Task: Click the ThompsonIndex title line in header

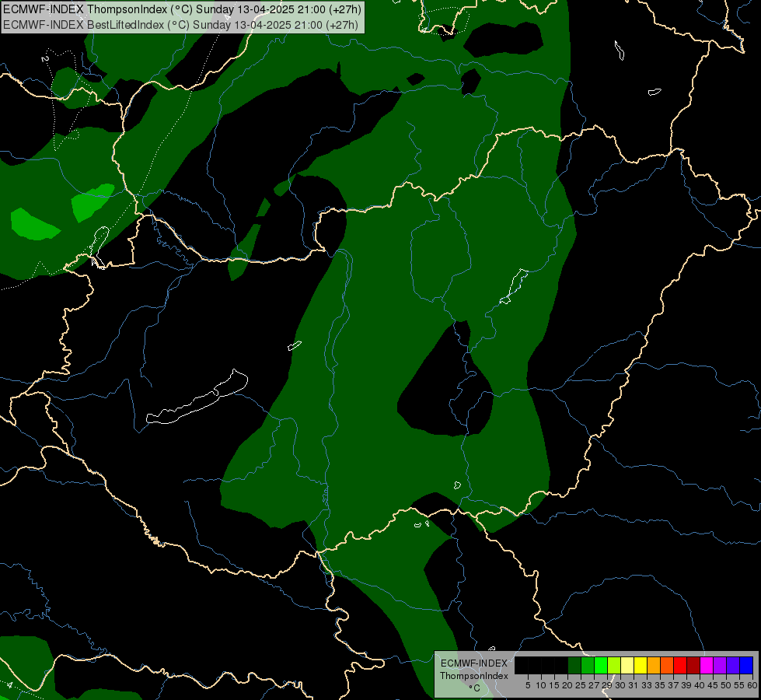Action: (182, 9)
